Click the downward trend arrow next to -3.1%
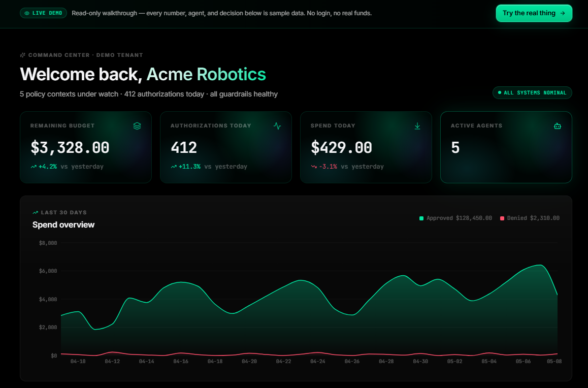 point(314,167)
